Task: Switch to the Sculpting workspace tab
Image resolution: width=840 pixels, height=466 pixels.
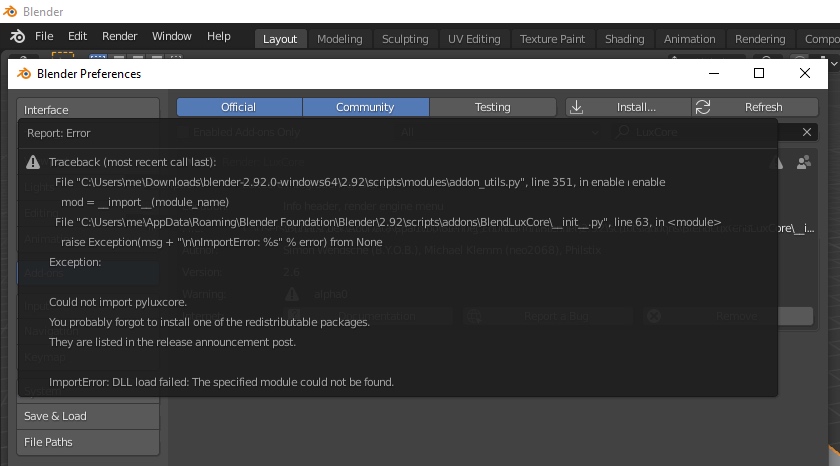Action: [405, 39]
